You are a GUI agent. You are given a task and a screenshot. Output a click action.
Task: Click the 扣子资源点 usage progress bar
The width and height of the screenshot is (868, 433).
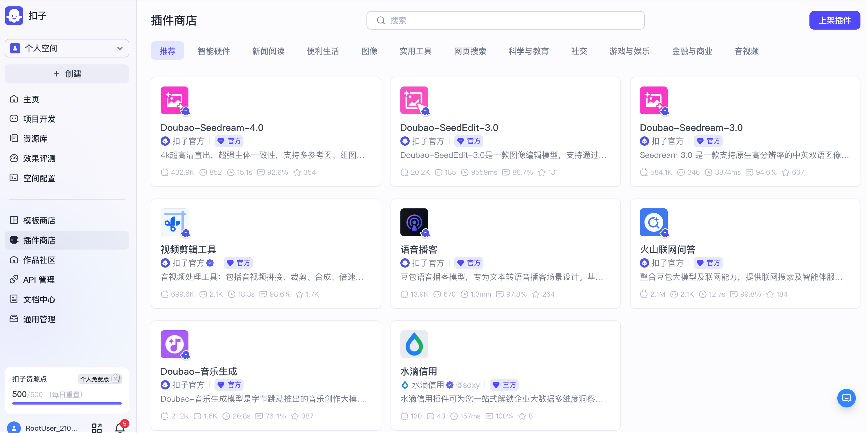[67, 403]
